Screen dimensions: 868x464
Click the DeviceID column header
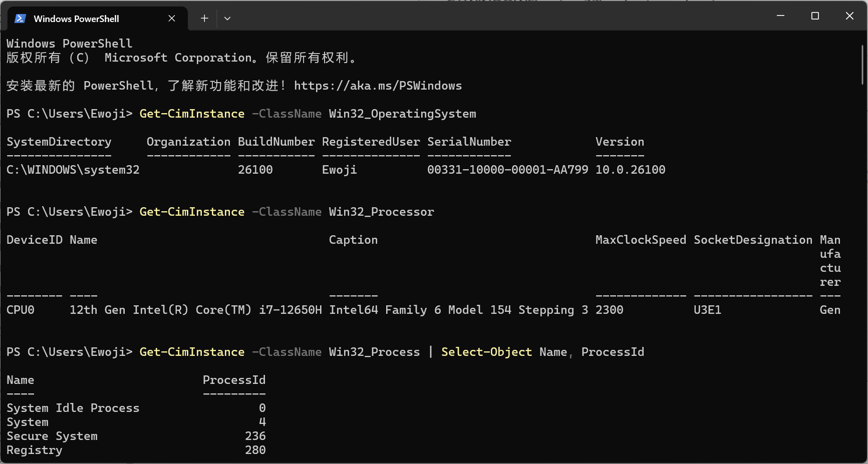coord(35,240)
